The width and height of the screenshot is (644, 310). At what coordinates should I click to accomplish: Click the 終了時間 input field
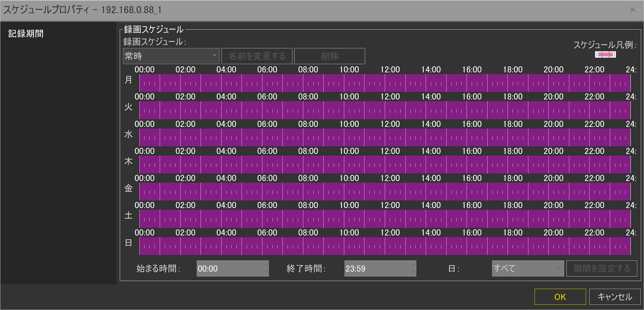coord(377,268)
